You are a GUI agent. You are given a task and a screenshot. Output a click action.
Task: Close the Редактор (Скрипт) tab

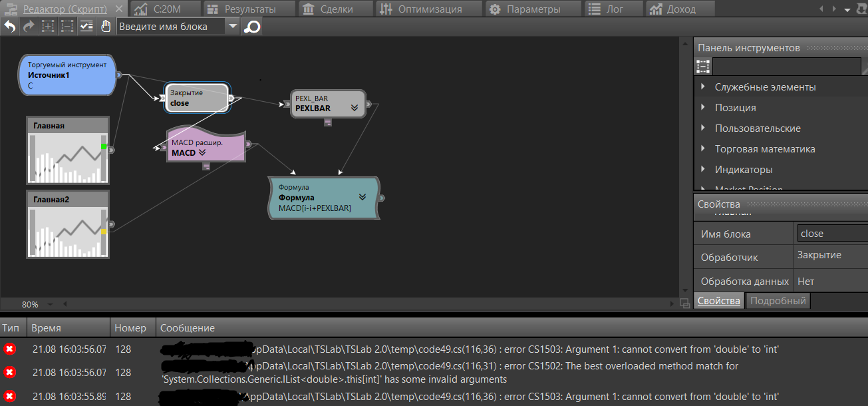(119, 9)
